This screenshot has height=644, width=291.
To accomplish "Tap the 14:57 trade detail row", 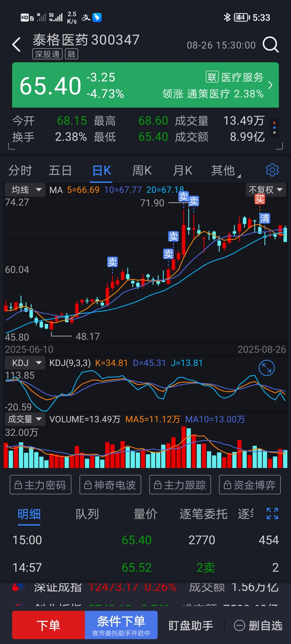I will click(x=145, y=567).
